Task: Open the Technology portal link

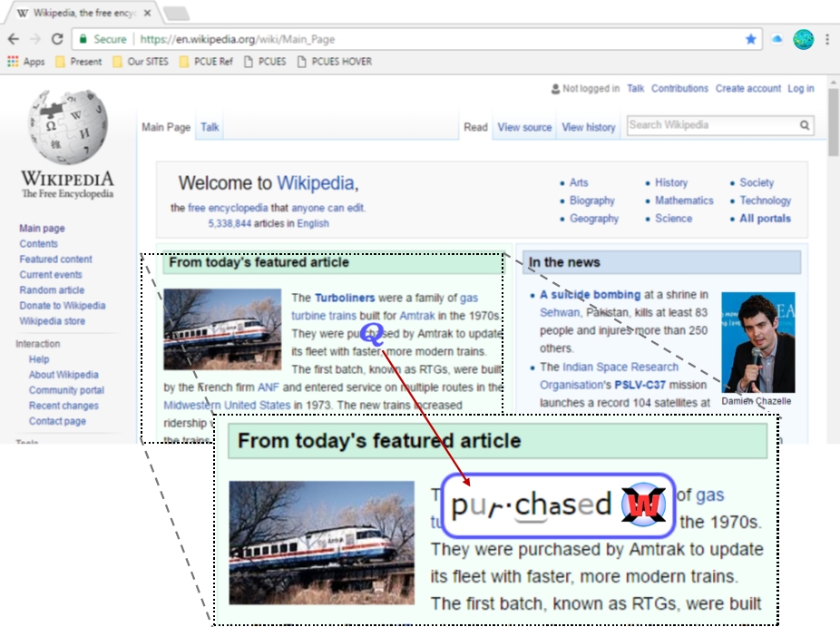Action: (x=765, y=201)
